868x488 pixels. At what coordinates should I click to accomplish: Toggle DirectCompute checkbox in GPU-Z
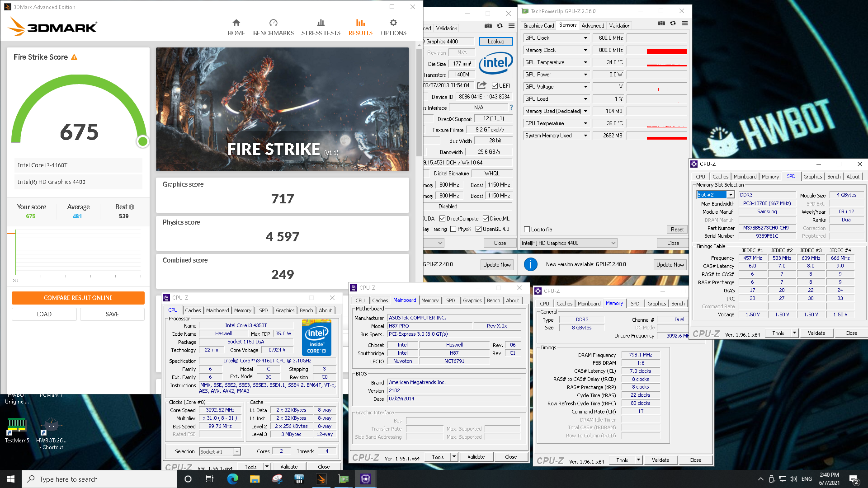pyautogui.click(x=442, y=219)
